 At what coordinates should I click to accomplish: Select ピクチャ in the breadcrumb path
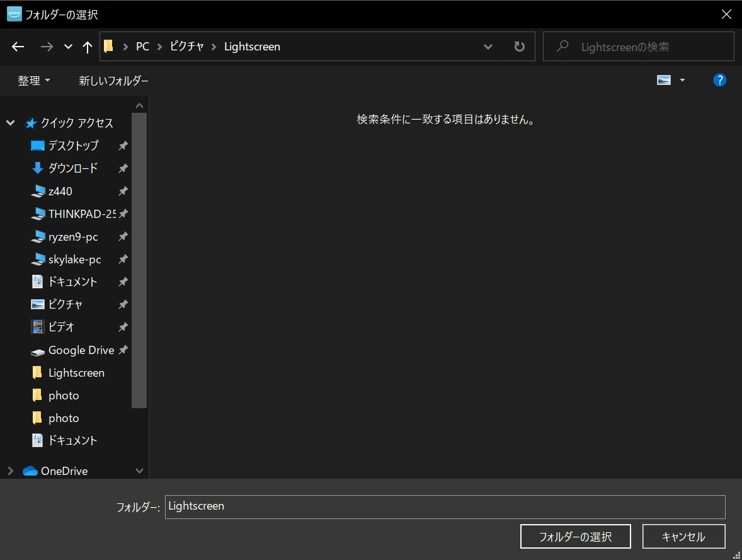[186, 47]
